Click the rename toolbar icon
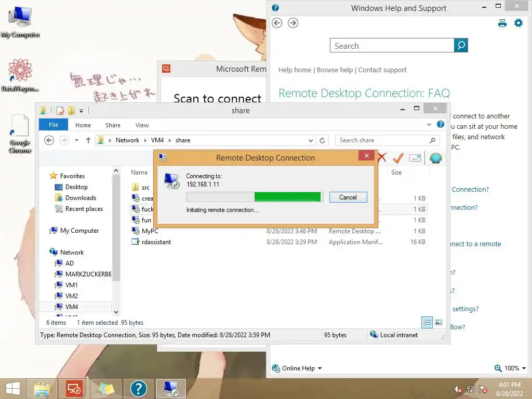The width and height of the screenshot is (532, 399). 415,158
